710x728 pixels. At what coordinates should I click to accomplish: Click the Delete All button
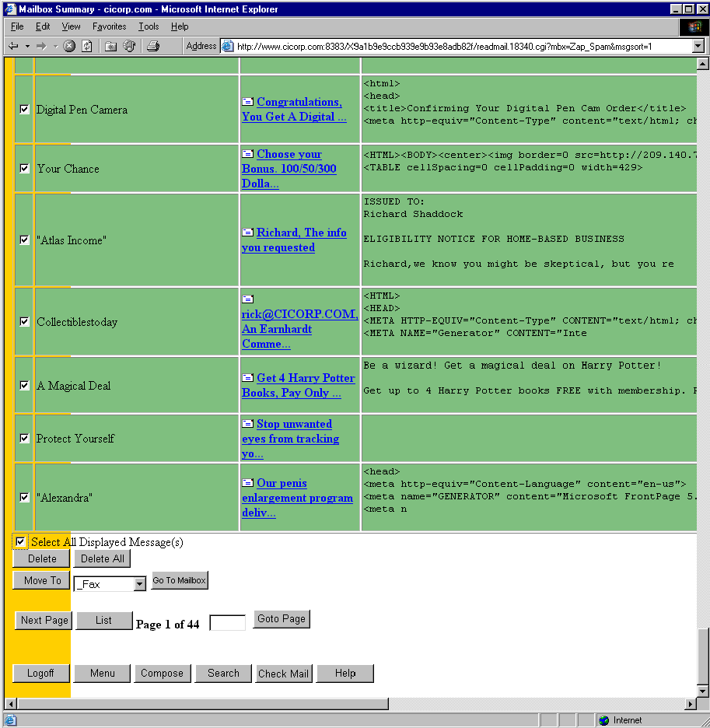pyautogui.click(x=102, y=558)
